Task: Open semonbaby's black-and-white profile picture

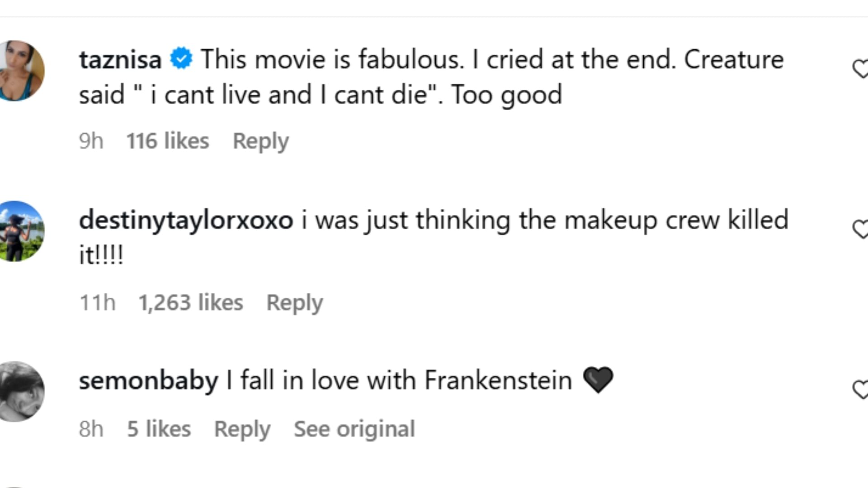Action: 21,391
